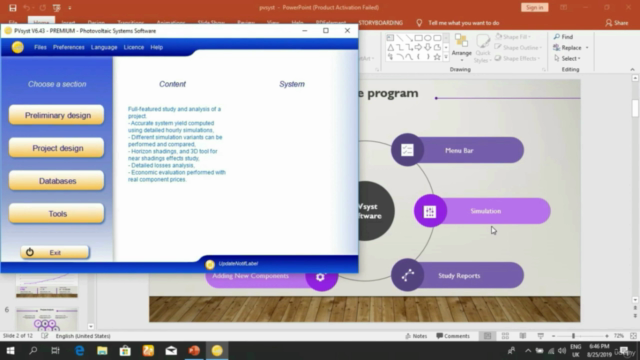This screenshot has width=640, height=360.
Task: Open the Windows Start menu
Action: click(10, 351)
